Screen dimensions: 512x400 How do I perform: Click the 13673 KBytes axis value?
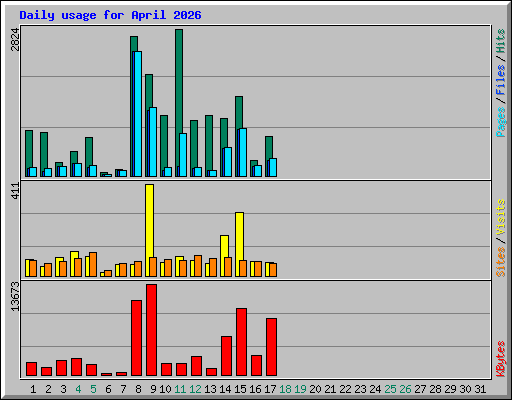pyautogui.click(x=15, y=297)
